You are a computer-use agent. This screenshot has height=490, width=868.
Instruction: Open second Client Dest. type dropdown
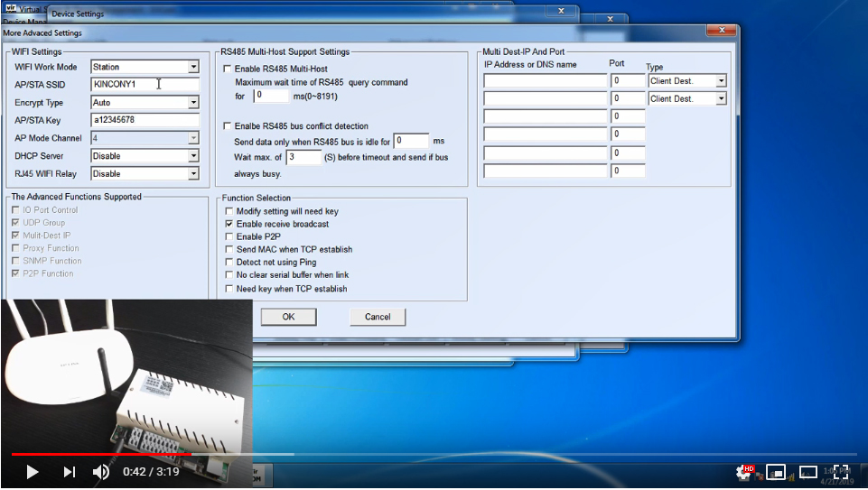coord(721,98)
